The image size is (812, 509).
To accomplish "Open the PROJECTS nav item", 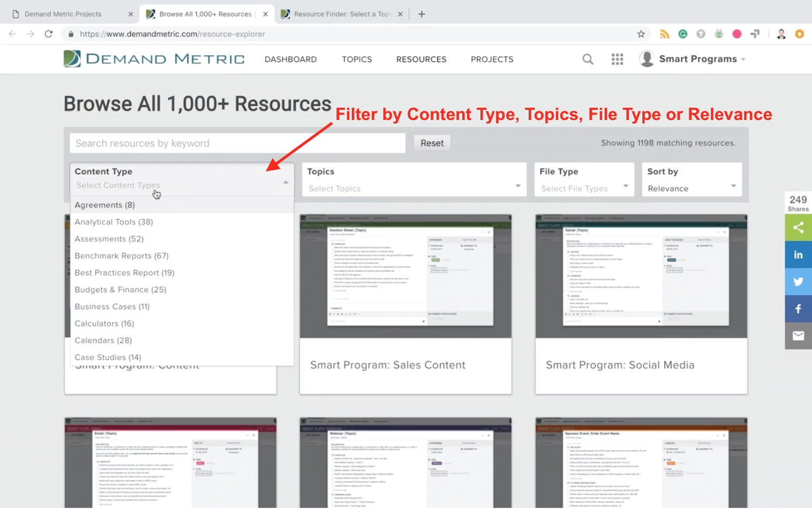I will pyautogui.click(x=492, y=59).
